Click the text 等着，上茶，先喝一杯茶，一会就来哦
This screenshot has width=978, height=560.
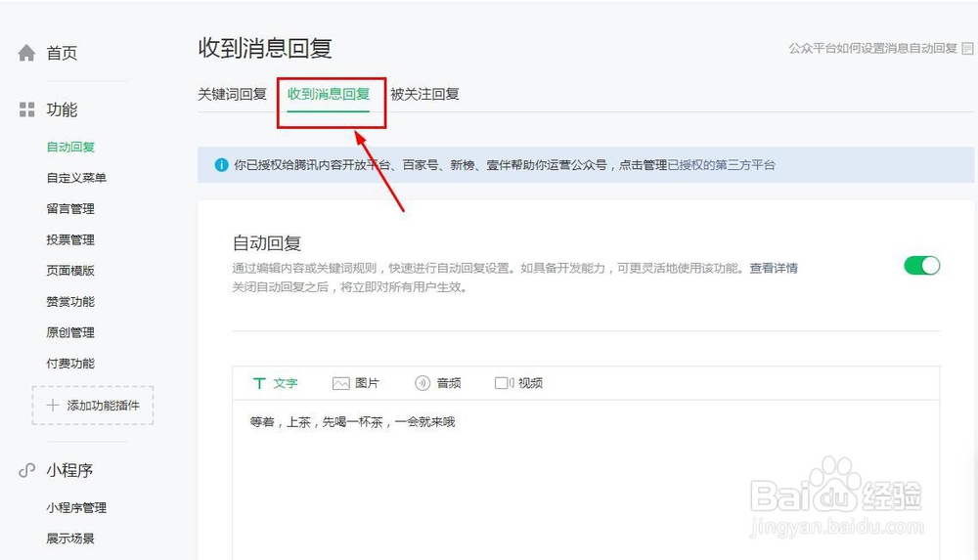pyautogui.click(x=352, y=422)
